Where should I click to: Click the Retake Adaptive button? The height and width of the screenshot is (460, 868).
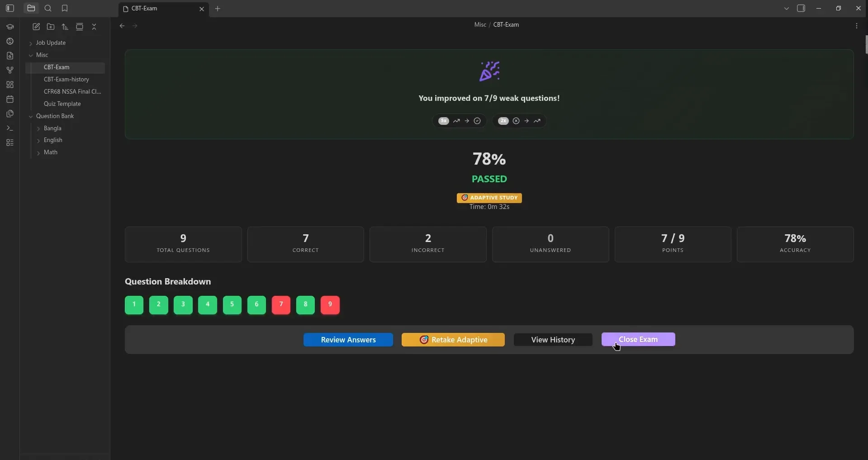453,340
